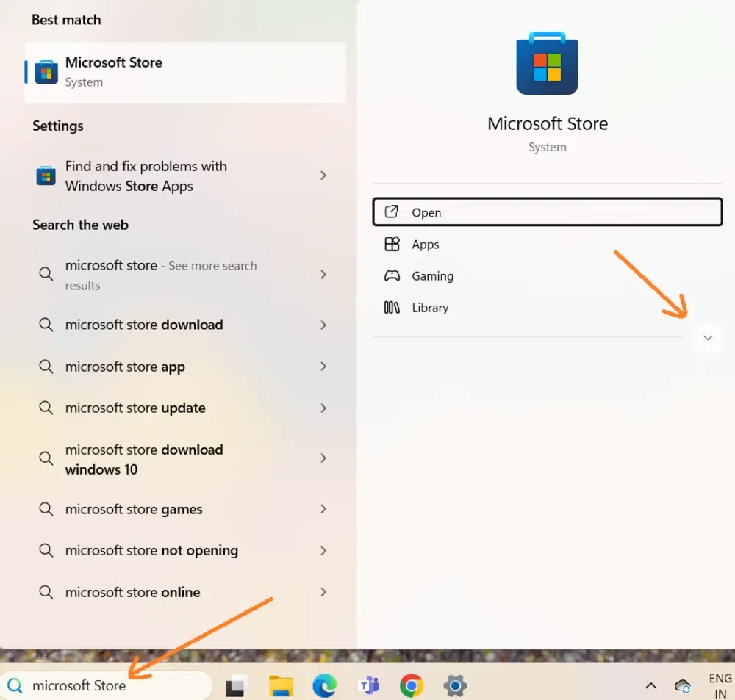Expand arrow next to 'microsoft store update'
This screenshot has height=700, width=735.
coord(323,408)
